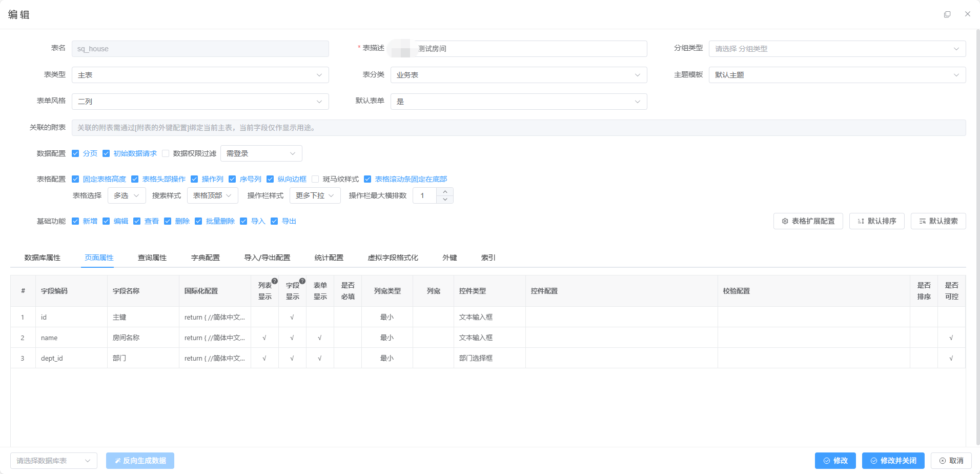This screenshot has height=474, width=980.
Task: Click the 主键 field name cell
Action: [x=143, y=317]
